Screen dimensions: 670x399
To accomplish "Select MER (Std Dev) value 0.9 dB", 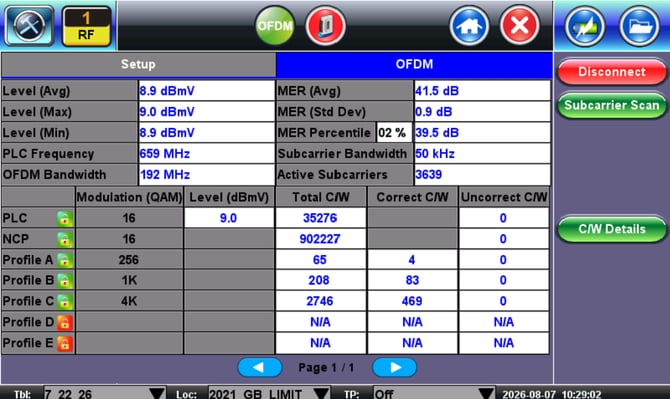I will (482, 112).
